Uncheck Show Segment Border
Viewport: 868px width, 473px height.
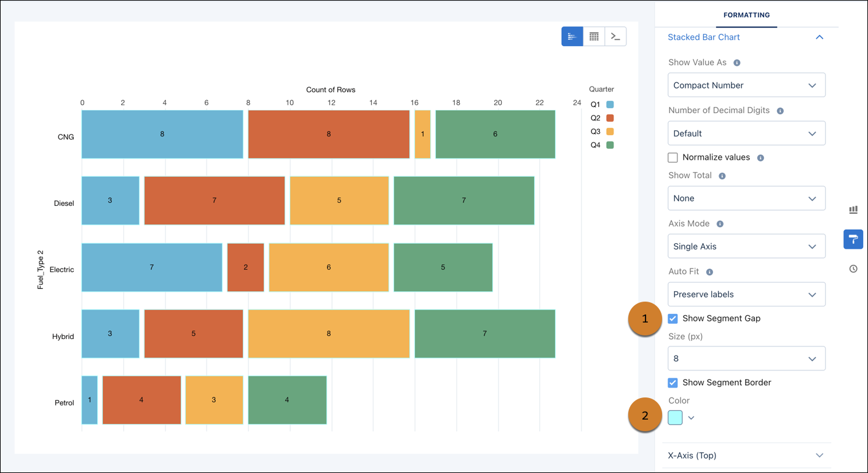[x=673, y=383]
